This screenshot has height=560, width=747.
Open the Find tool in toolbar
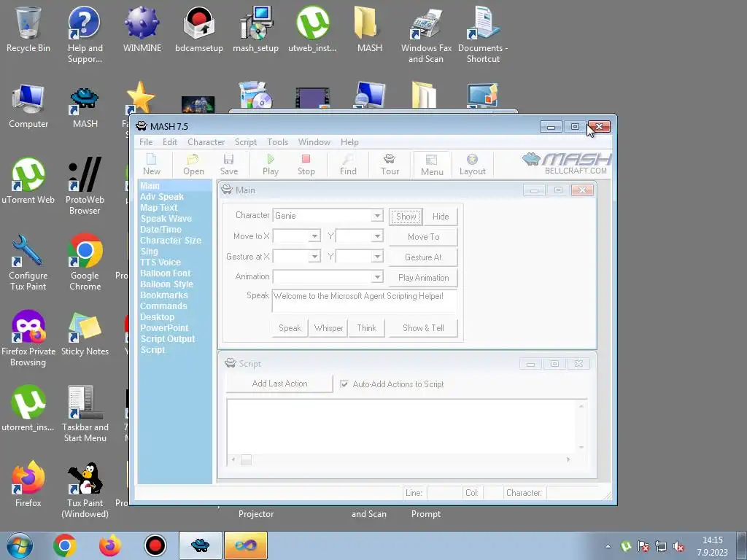[x=348, y=165]
